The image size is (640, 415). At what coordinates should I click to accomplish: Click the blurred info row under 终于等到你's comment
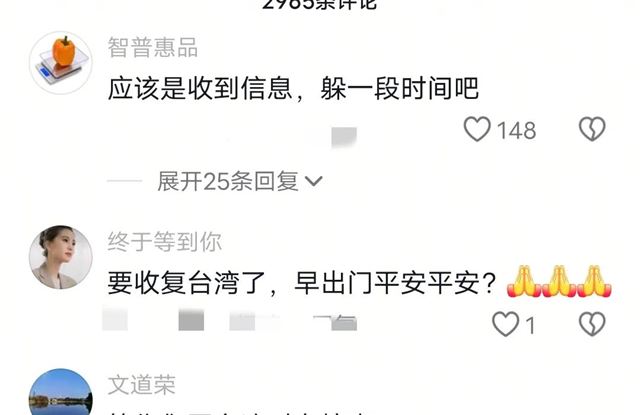(229, 320)
